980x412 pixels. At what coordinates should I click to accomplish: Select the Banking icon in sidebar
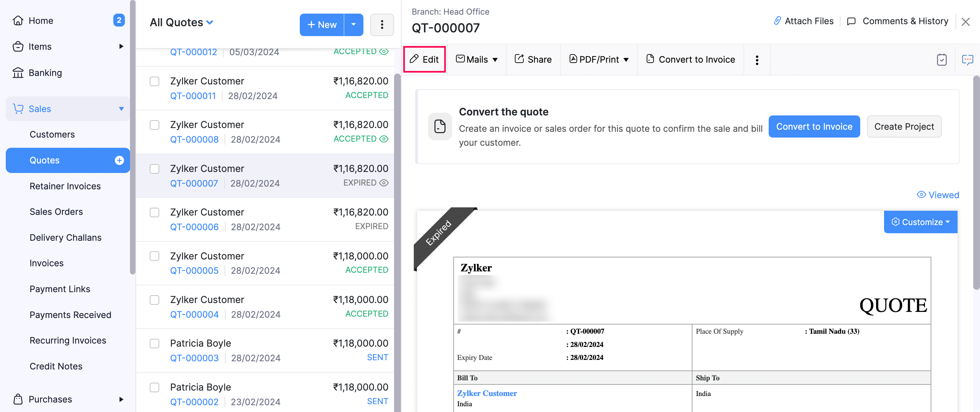point(18,73)
